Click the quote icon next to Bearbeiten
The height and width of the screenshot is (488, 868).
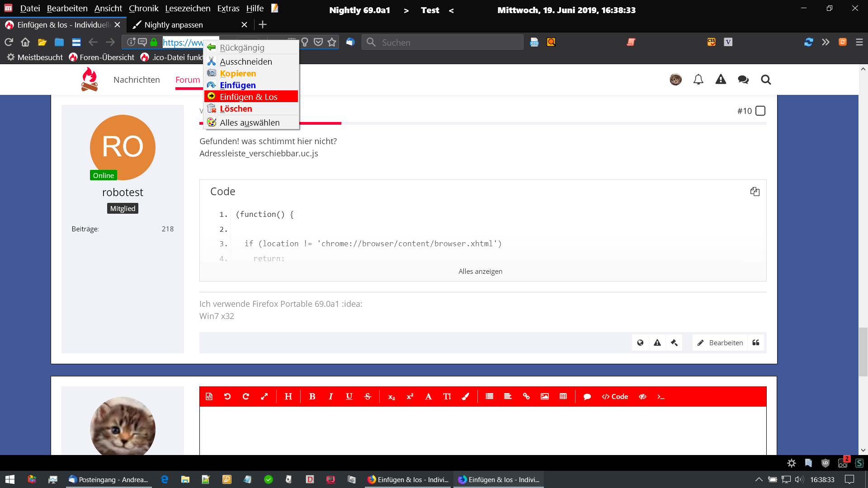[x=756, y=343]
